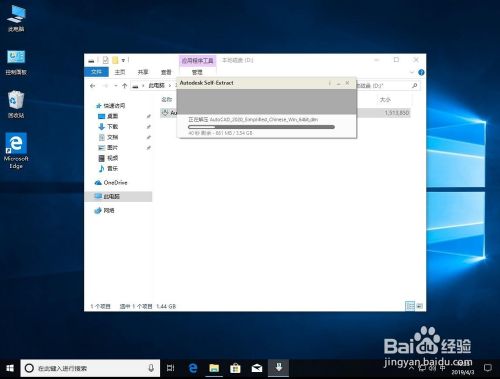Open This PC desktop icon
Viewport: 500px width, 379px height.
[x=16, y=19]
